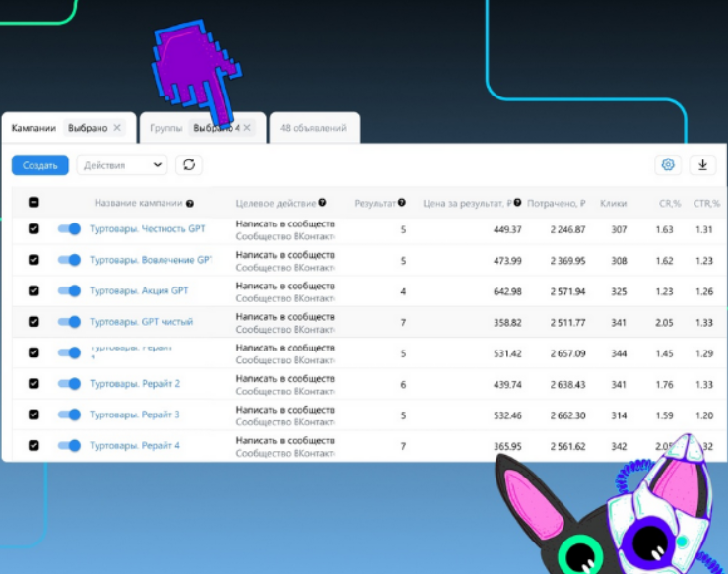The height and width of the screenshot is (574, 728).
Task: Switch to the 48 объявлений tab
Action: [313, 128]
